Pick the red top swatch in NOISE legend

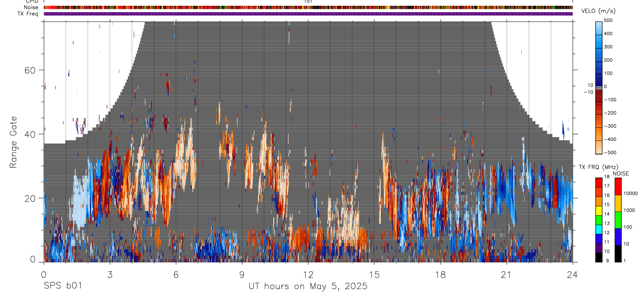618,187
